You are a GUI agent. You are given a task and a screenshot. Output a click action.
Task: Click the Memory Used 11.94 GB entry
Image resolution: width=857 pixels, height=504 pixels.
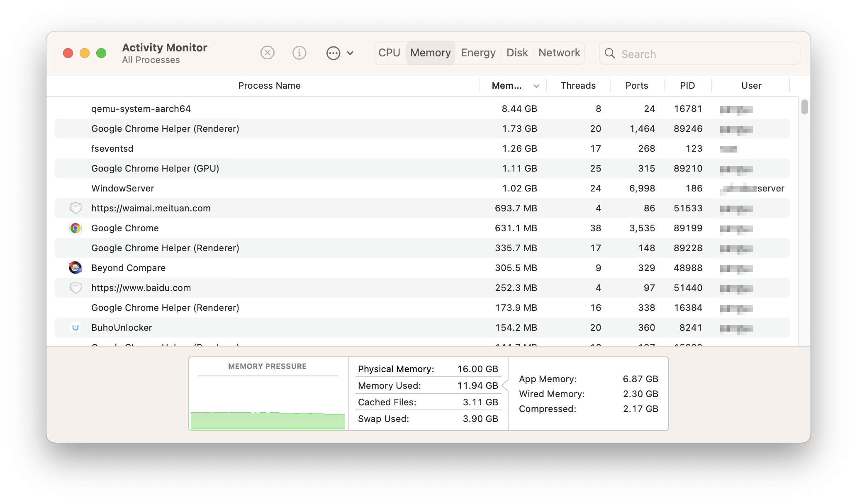click(428, 385)
